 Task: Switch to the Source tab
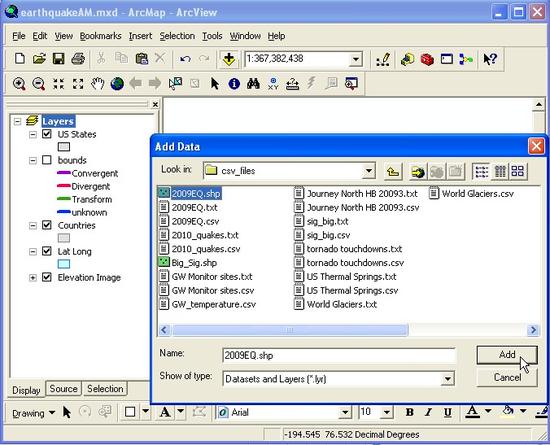tap(63, 389)
